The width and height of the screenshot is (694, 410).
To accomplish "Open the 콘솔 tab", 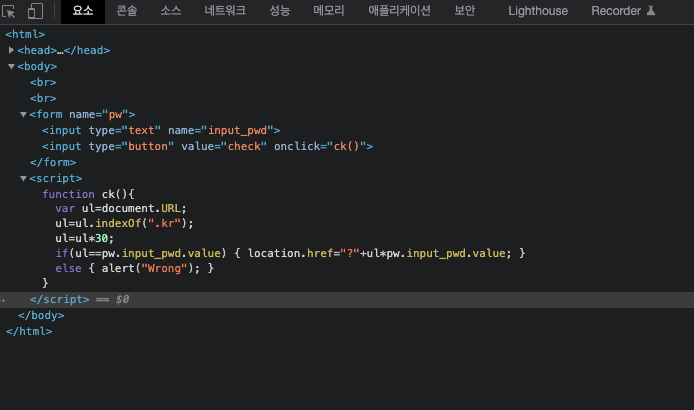I will pos(127,11).
